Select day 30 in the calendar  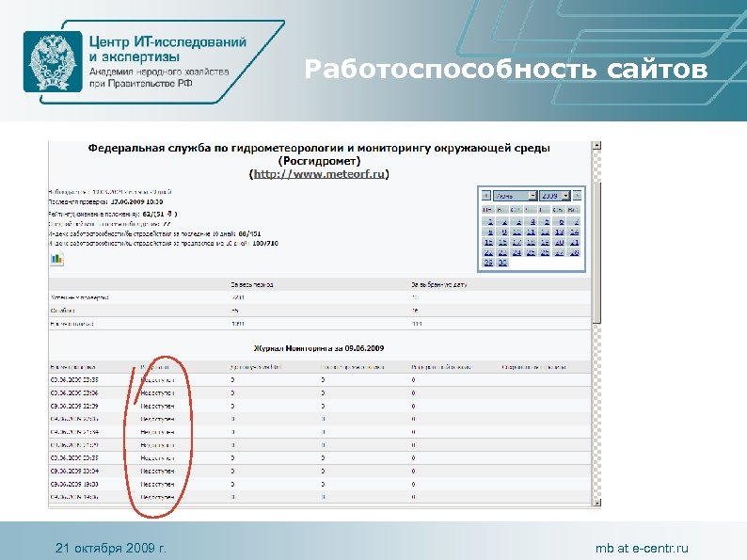(502, 264)
